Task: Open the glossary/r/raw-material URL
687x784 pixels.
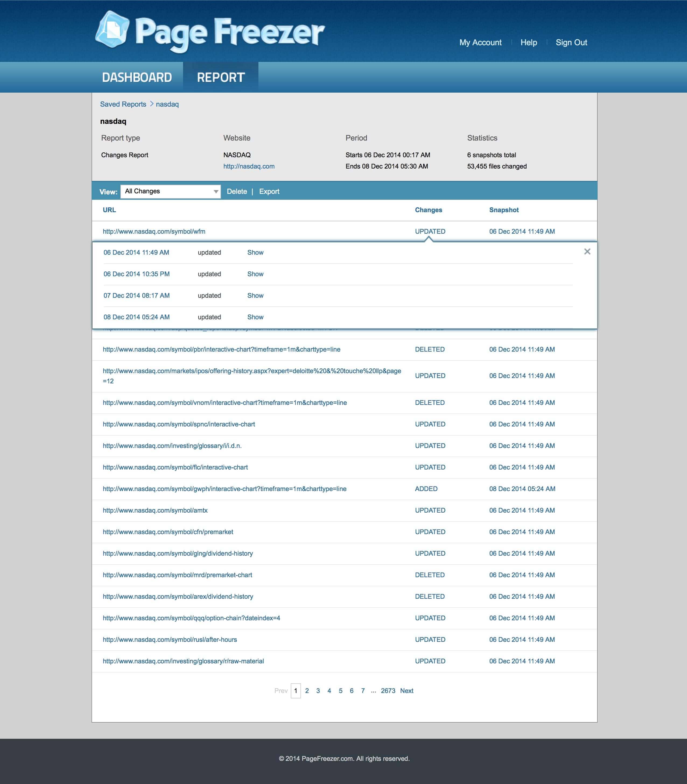Action: (183, 661)
